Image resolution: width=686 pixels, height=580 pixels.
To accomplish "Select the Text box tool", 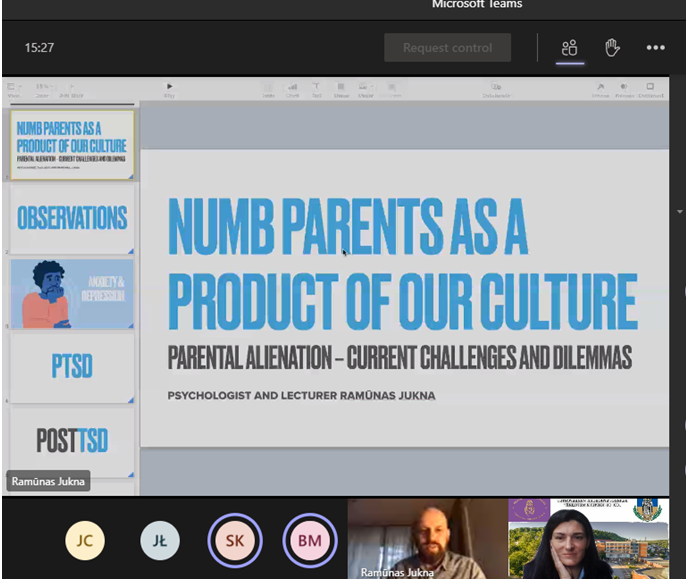I will 317,89.
